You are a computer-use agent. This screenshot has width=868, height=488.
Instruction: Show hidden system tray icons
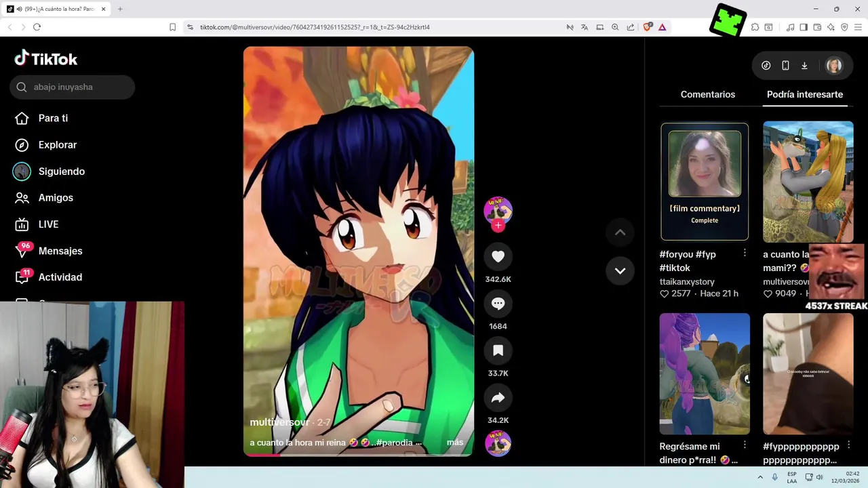point(760,477)
